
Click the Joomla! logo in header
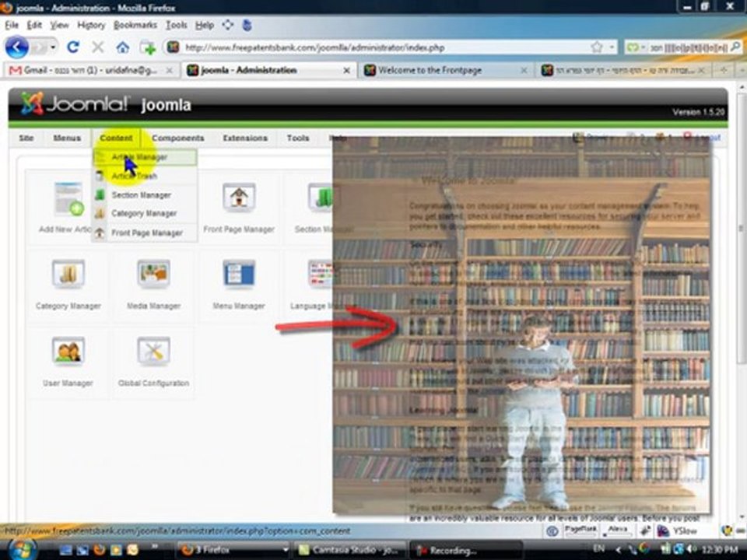75,103
